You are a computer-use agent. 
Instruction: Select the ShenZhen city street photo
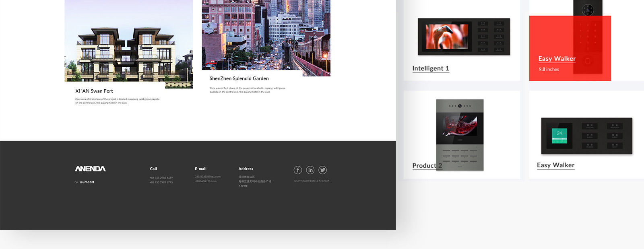pos(266,36)
